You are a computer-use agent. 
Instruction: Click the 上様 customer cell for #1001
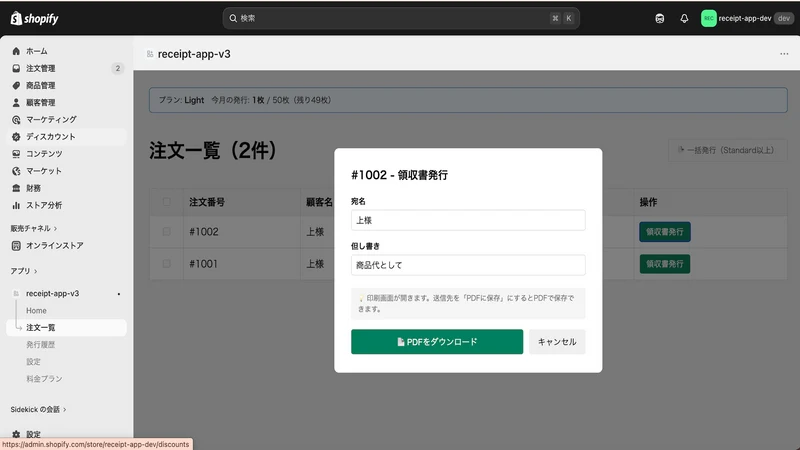[315, 264]
